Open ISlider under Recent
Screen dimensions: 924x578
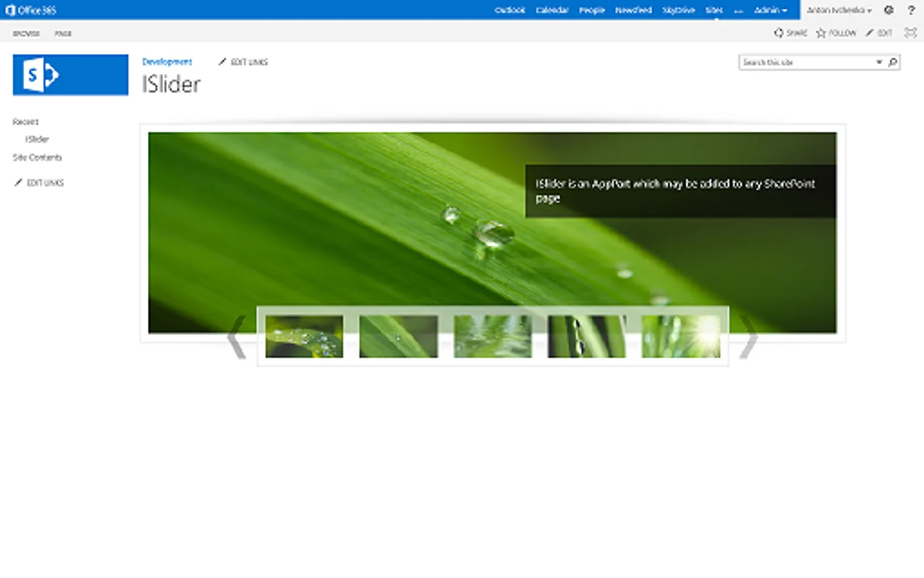click(x=37, y=139)
